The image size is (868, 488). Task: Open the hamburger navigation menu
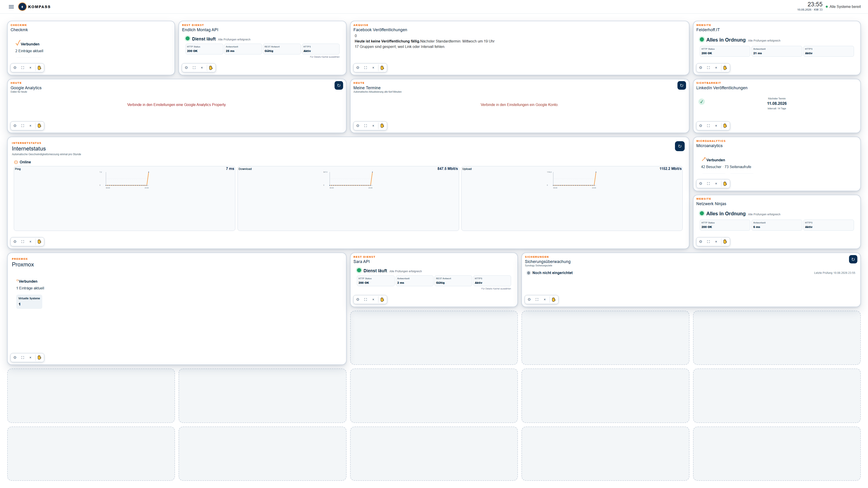point(11,7)
